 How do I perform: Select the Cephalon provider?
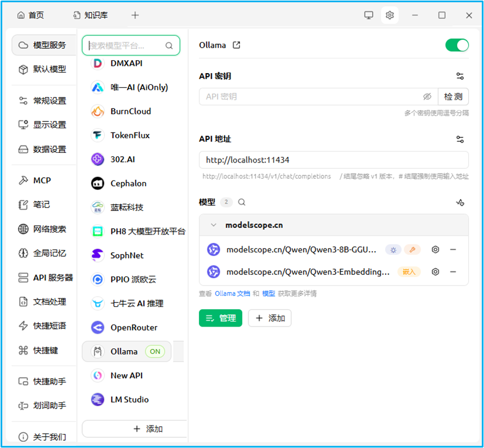(133, 183)
